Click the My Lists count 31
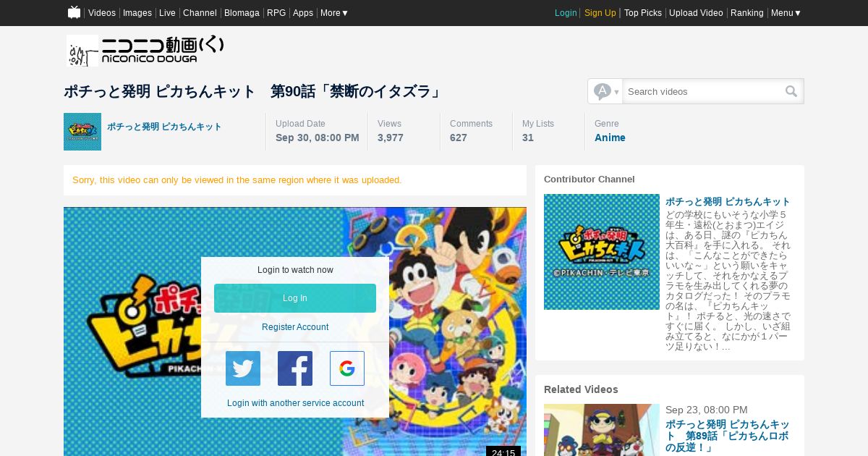This screenshot has height=456, width=868. pyautogui.click(x=528, y=138)
